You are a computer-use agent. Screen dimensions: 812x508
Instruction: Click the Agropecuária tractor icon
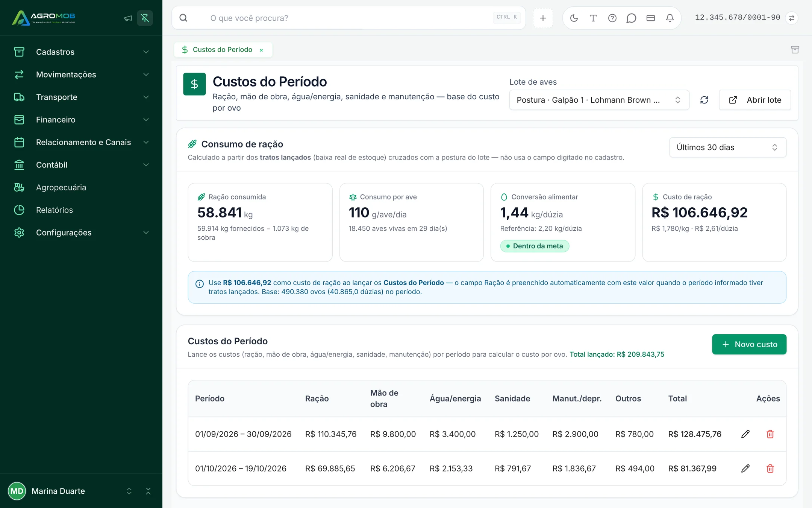(x=19, y=187)
